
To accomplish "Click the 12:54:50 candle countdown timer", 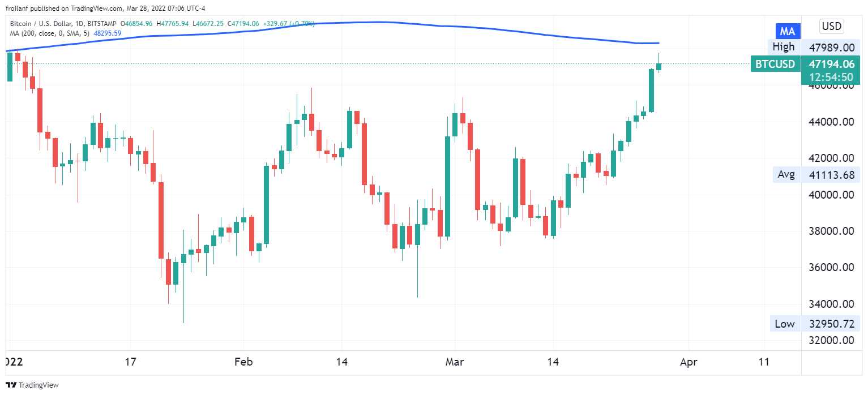I will 831,77.
